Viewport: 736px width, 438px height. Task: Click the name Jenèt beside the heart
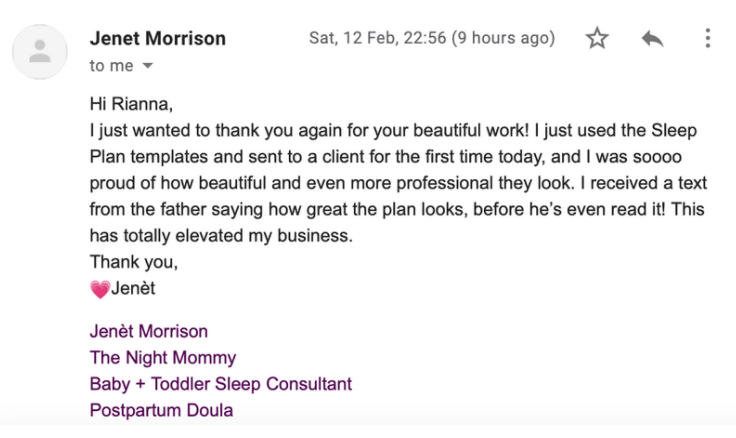point(134,290)
